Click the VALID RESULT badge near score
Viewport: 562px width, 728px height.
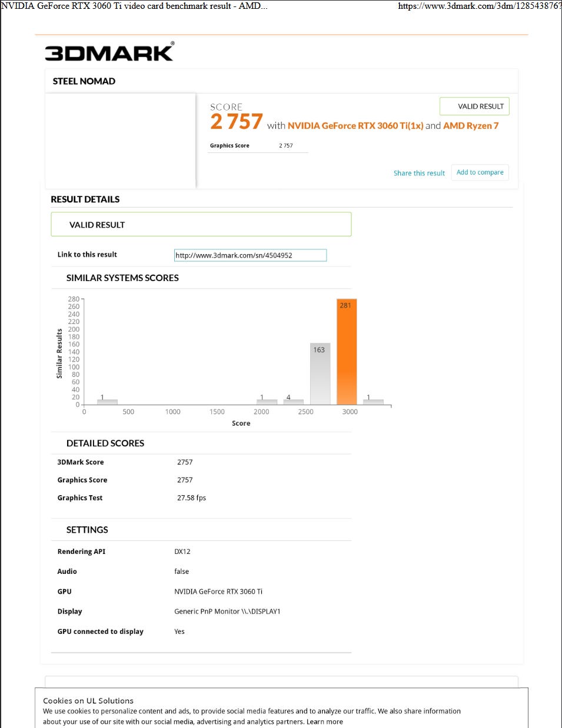click(474, 106)
